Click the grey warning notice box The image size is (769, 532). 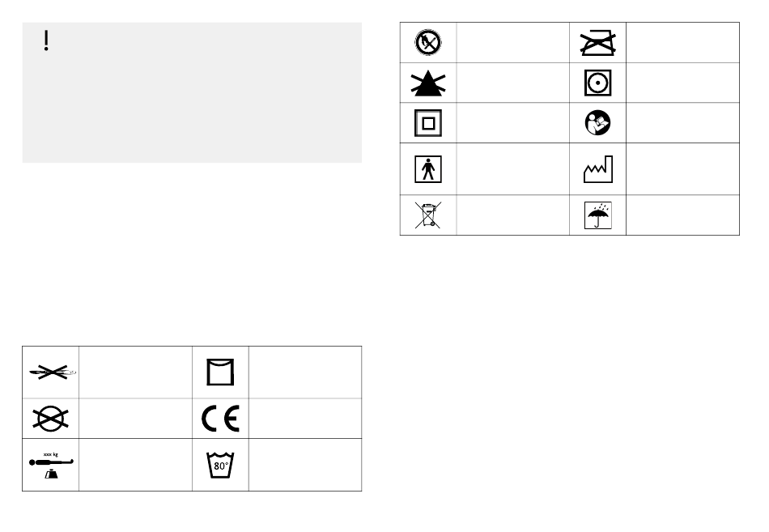(193, 92)
